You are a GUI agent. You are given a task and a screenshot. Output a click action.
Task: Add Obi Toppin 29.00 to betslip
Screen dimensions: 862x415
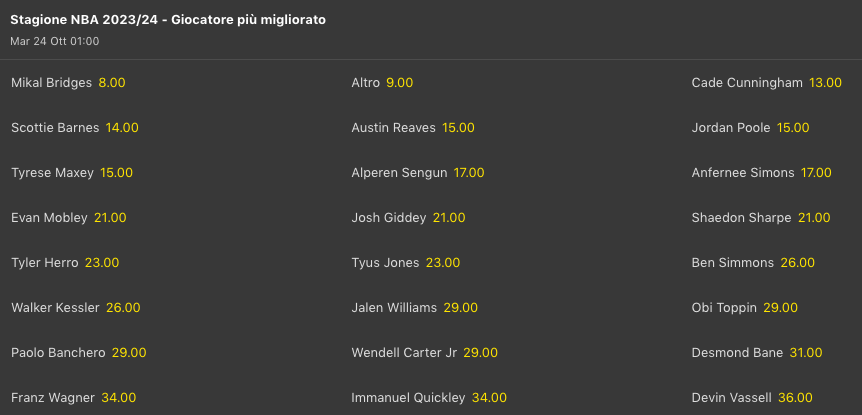tap(780, 308)
